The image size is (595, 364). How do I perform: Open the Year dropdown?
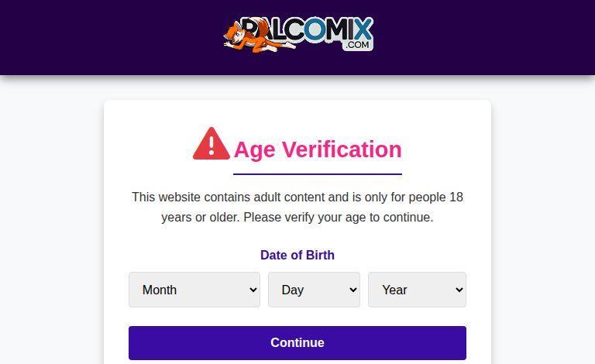point(417,290)
